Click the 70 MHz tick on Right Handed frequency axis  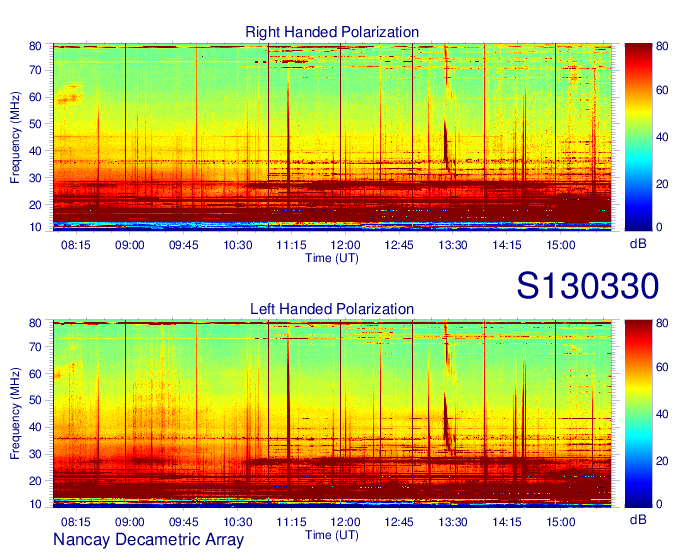35,70
